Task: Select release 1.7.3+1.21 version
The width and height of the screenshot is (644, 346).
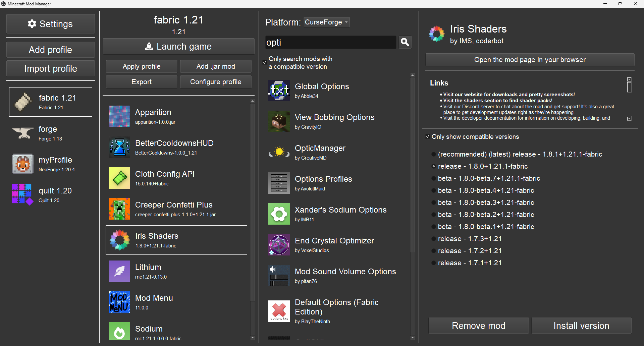Action: click(x=433, y=239)
